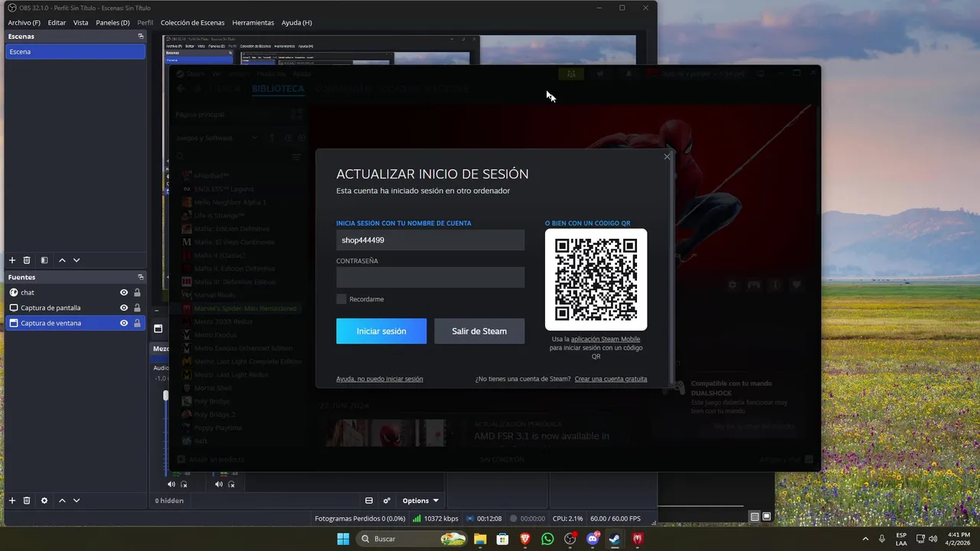980x551 pixels.
Task: Close the Steam login dialog
Action: click(x=667, y=156)
